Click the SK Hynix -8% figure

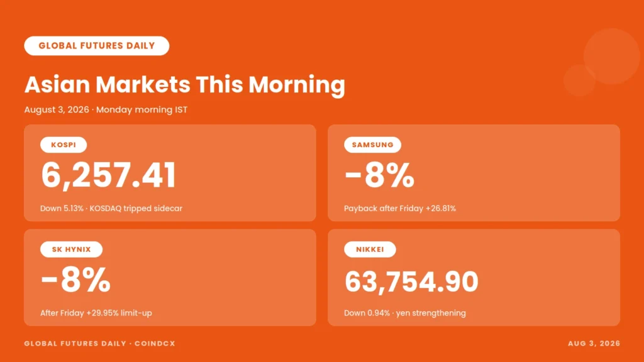pyautogui.click(x=75, y=280)
